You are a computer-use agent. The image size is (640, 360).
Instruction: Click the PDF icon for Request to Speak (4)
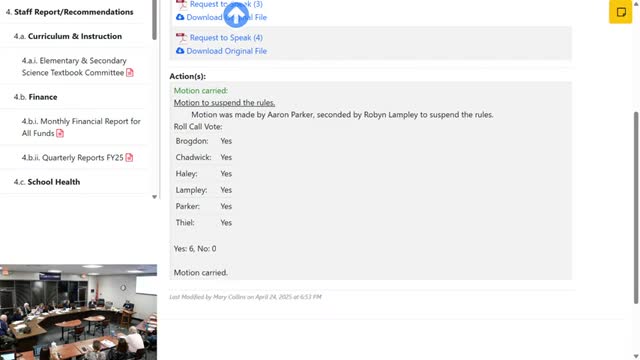point(181,38)
